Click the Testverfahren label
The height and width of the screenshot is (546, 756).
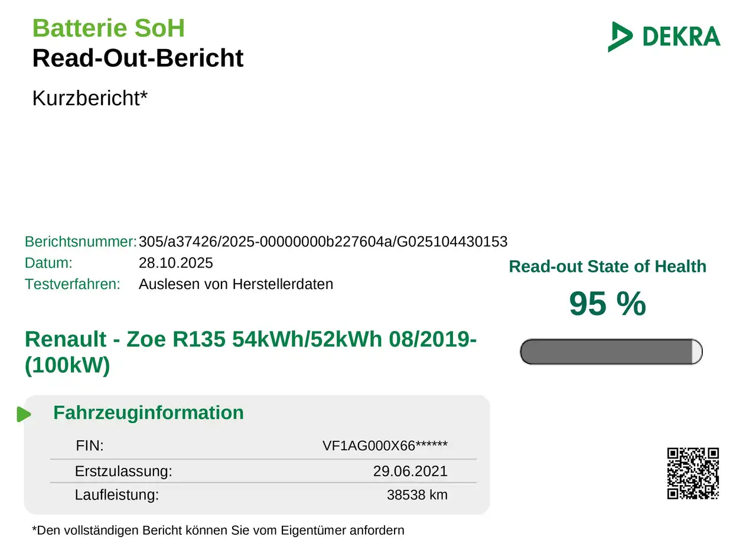(x=72, y=284)
